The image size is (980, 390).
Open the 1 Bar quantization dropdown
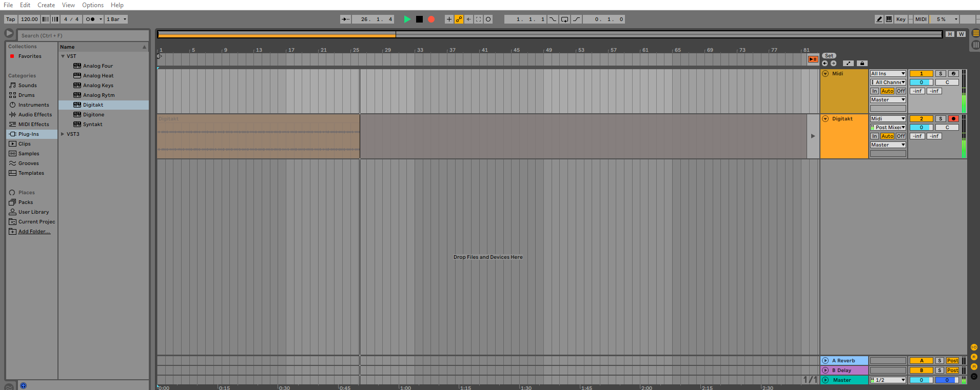pos(116,19)
